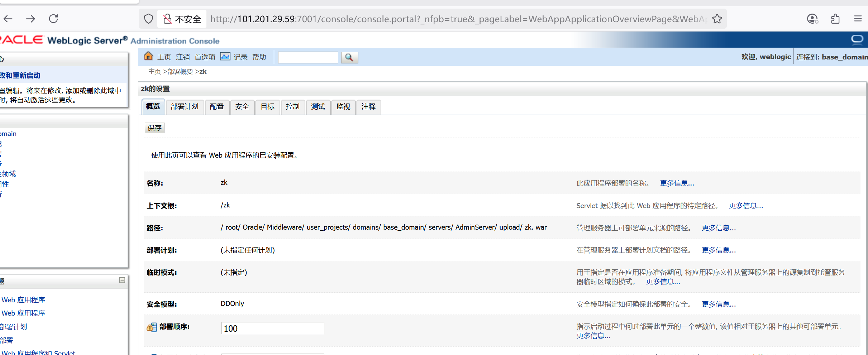Click the 部署计划 link in the left help panel
This screenshot has width=868, height=355.
click(14, 327)
